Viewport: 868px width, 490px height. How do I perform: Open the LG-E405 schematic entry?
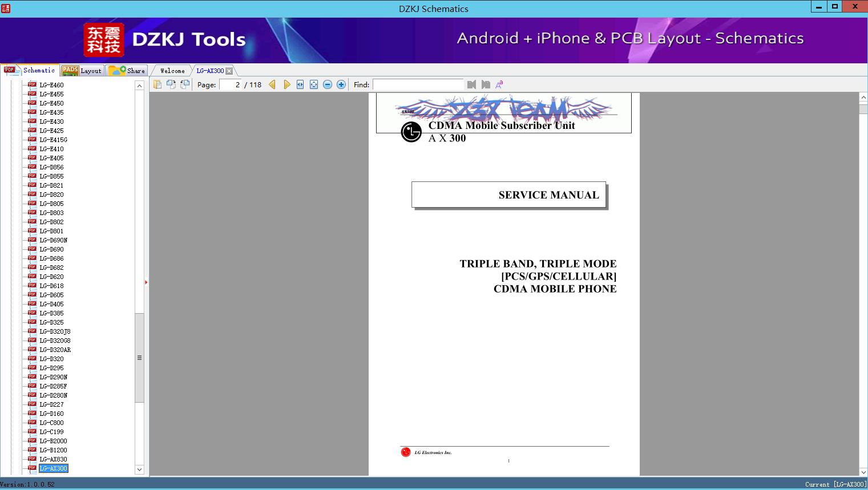point(51,158)
